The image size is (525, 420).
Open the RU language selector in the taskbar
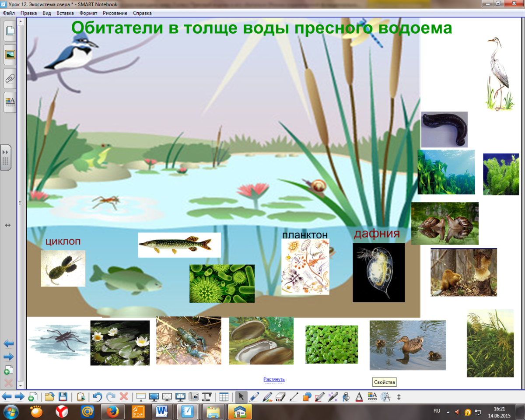pos(436,411)
